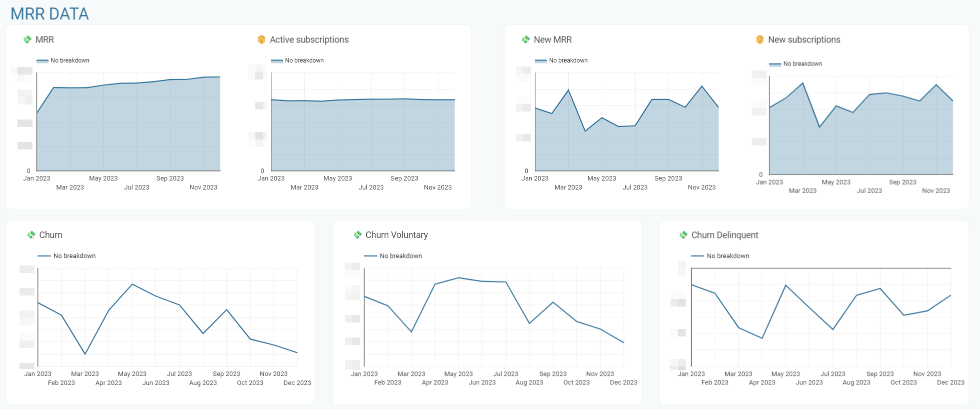Image resolution: width=980 pixels, height=409 pixels.
Task: Open the MRR DATA heading
Action: click(49, 14)
